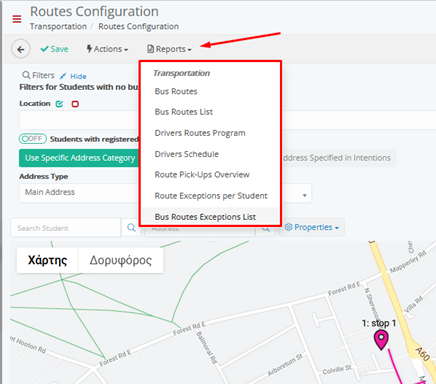
Task: Click the Address Type dropdown arrow
Action: point(304,195)
